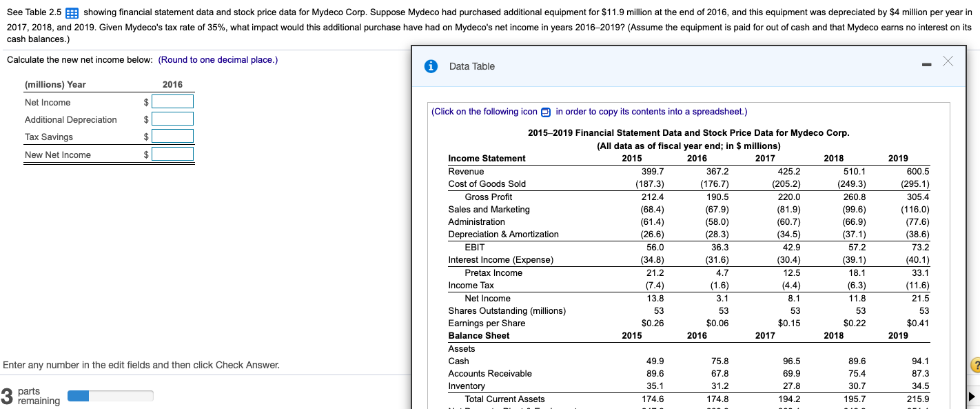Close the Data Table popup
This screenshot has width=980, height=409.
click(948, 61)
